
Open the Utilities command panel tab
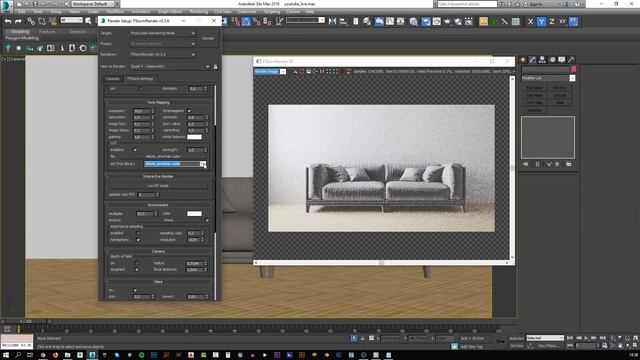coord(571,60)
